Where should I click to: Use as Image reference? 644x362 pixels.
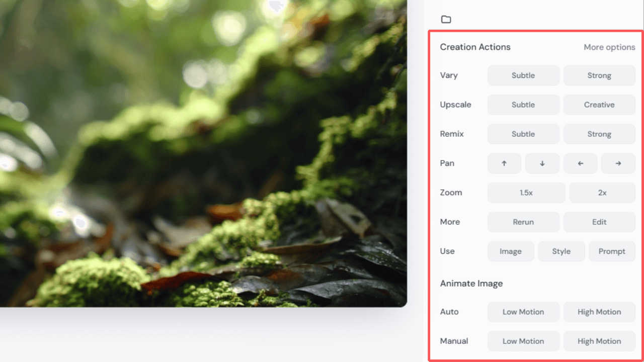point(511,251)
